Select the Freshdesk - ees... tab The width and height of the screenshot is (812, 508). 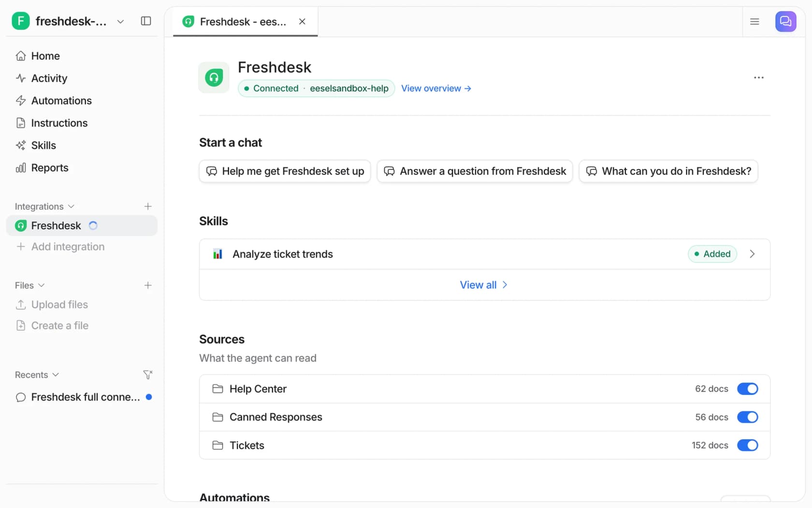(245, 22)
